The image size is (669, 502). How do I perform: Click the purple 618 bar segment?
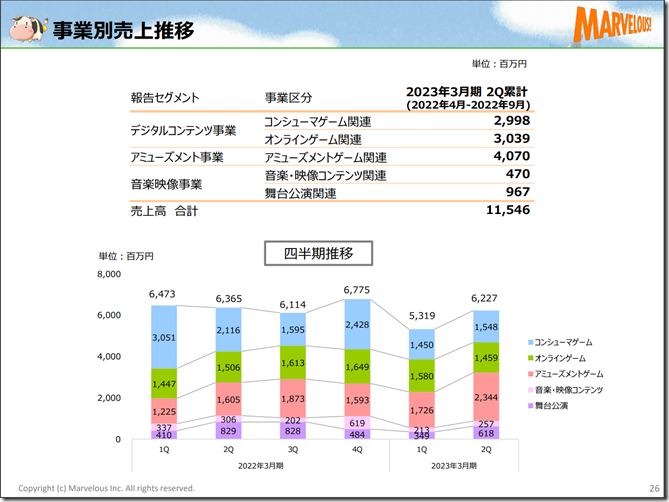click(x=486, y=433)
